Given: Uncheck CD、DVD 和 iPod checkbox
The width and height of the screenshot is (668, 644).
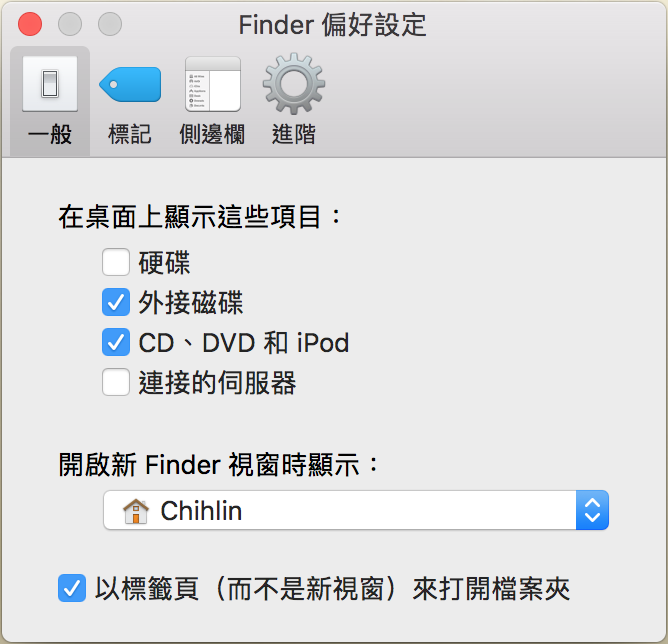Looking at the screenshot, I should (x=116, y=342).
